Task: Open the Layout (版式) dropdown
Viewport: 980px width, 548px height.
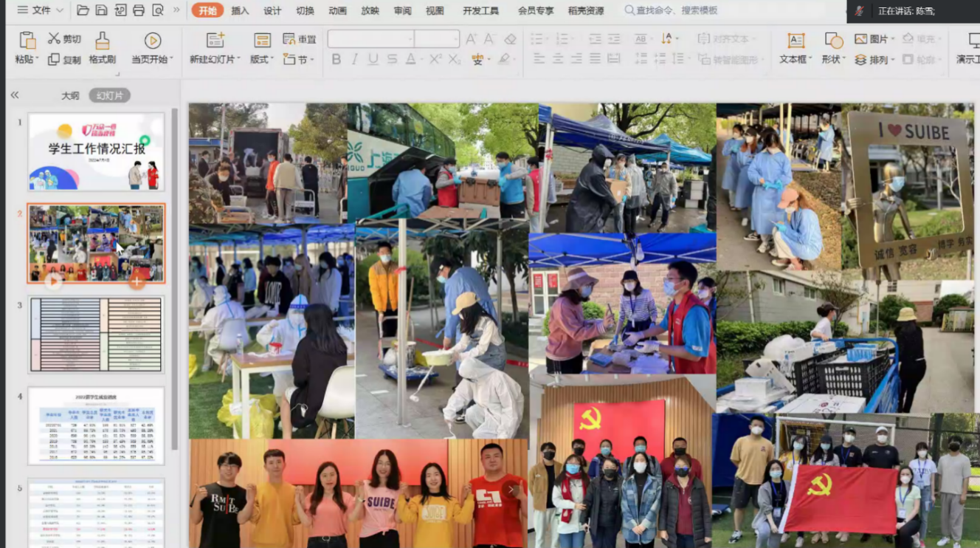Action: point(262,60)
